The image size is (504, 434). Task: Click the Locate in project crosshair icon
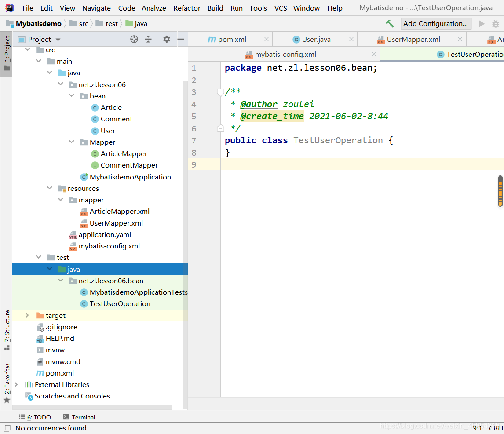click(134, 39)
